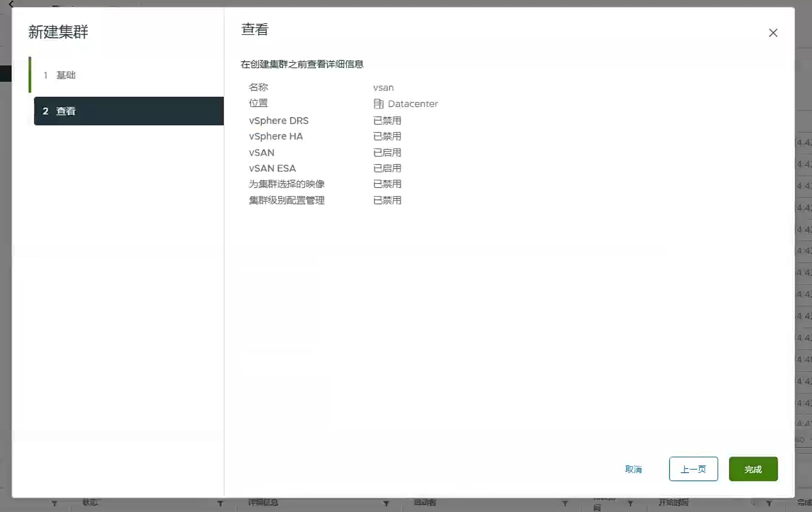Click the 新建集群 dialog title
Viewport: 812px width, 512px height.
point(58,32)
